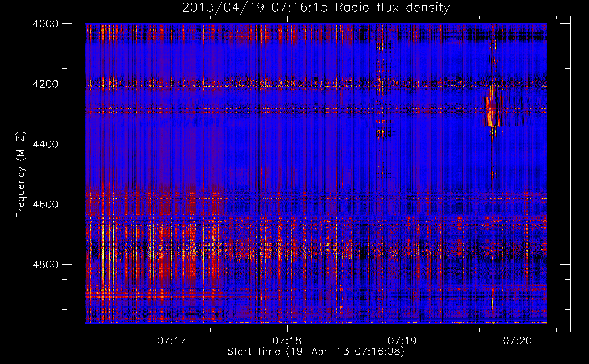Click the bright yellow radio burst near 4300 MHz
This screenshot has height=364, width=589.
click(x=490, y=109)
